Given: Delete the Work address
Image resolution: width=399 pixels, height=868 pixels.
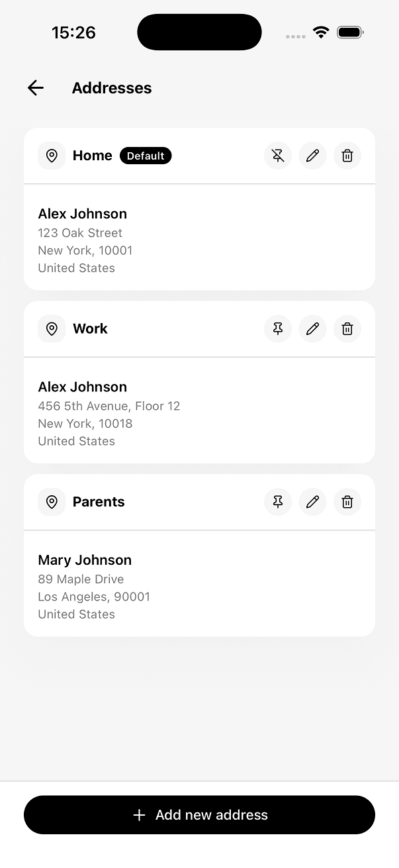Looking at the screenshot, I should pyautogui.click(x=347, y=329).
